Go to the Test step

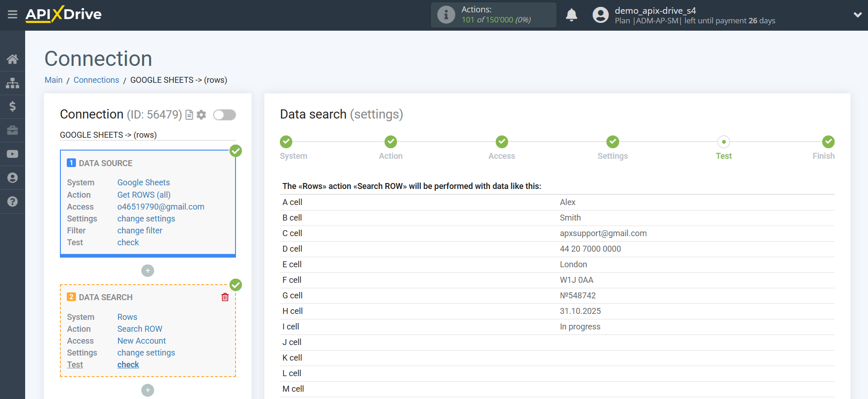pos(723,142)
